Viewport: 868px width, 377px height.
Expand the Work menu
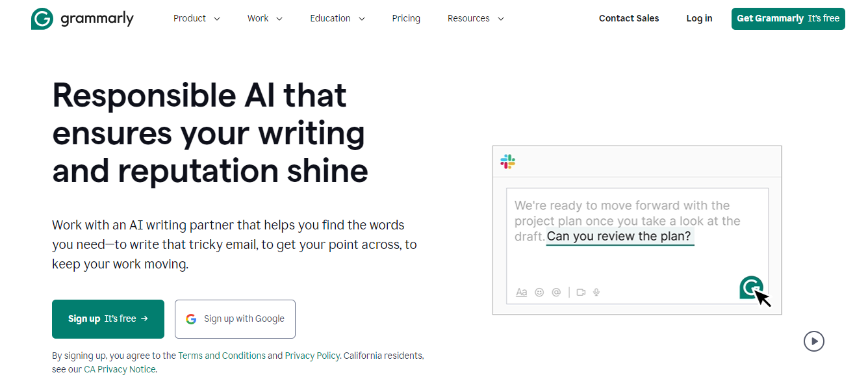click(x=264, y=18)
